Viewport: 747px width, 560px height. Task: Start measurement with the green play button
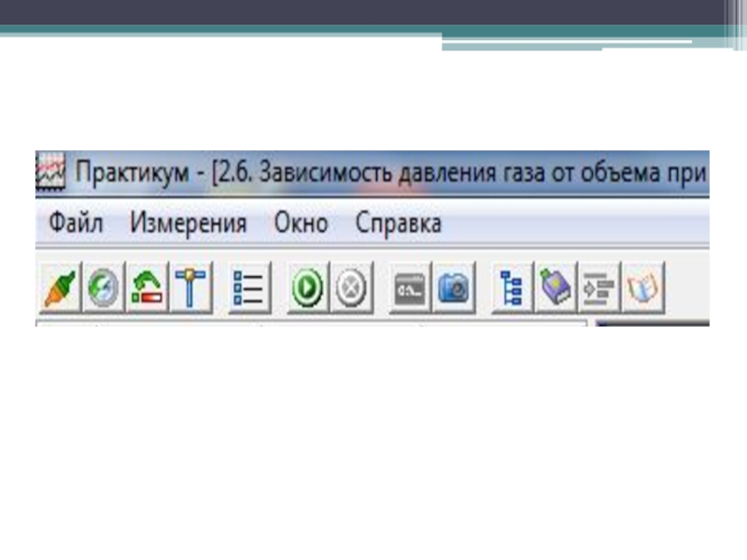pos(308,287)
